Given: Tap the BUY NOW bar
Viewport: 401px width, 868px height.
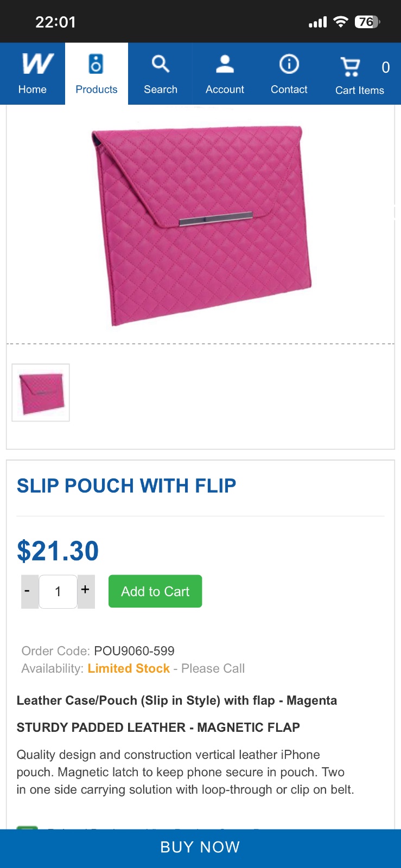Looking at the screenshot, I should [200, 847].
